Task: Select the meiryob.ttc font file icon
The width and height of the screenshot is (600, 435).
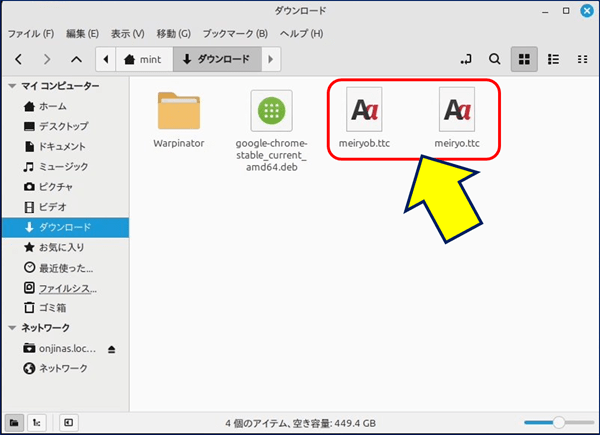Action: click(364, 110)
